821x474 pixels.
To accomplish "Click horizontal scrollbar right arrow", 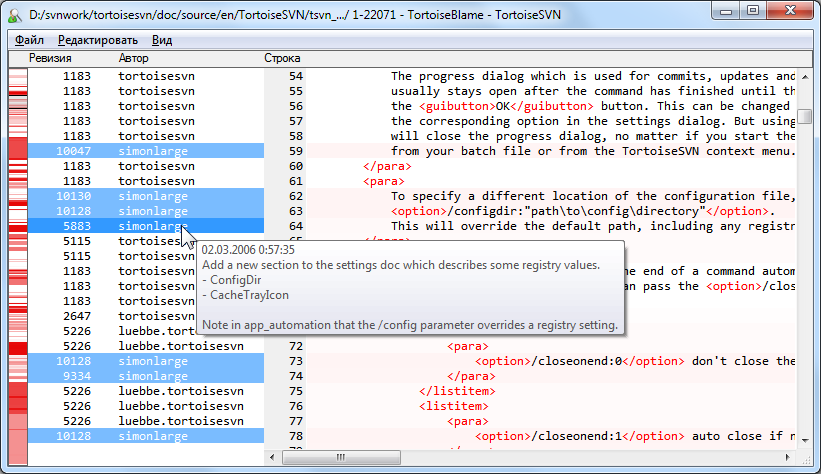I will pos(787,458).
